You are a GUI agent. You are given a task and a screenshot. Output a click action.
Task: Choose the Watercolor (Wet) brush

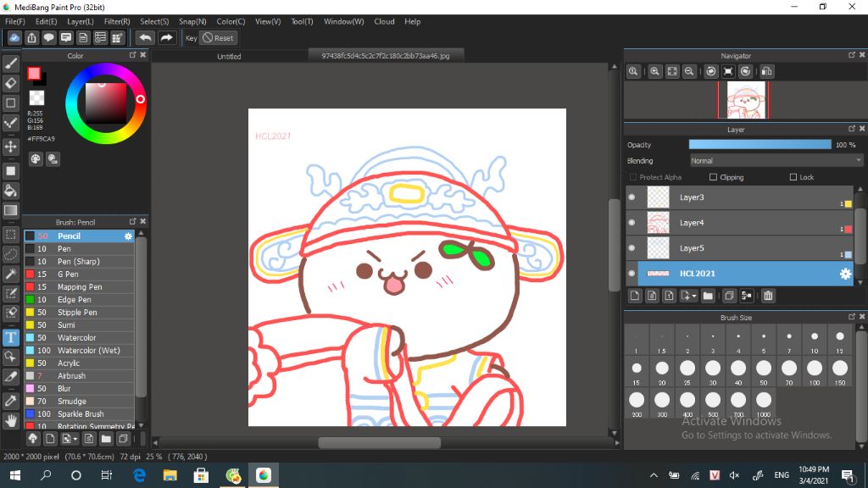tap(79, 351)
